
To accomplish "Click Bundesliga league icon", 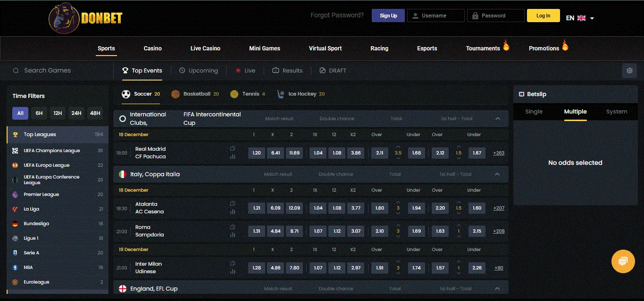I will click(15, 224).
